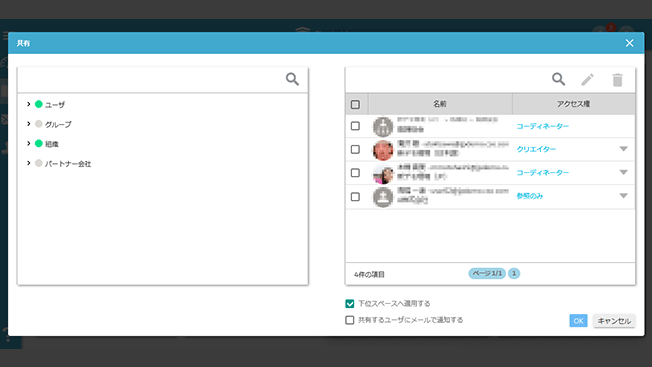This screenshot has height=367, width=652.
Task: Enable 共有するユーザにメールで通知する checkbox
Action: tap(350, 320)
